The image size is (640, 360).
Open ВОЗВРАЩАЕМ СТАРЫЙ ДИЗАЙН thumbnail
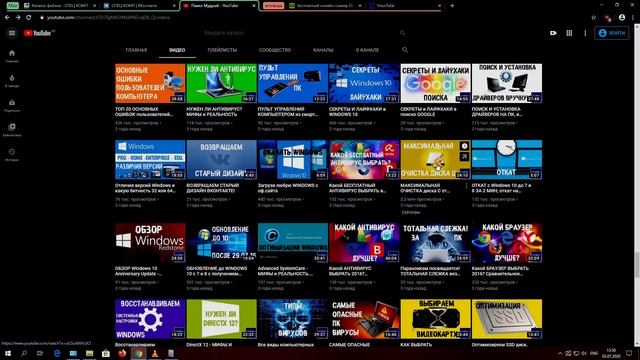[221, 160]
